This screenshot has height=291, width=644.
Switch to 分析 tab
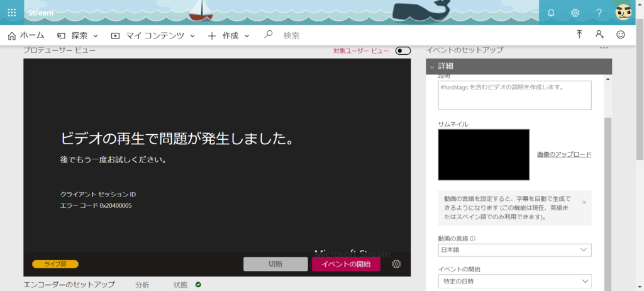(142, 285)
